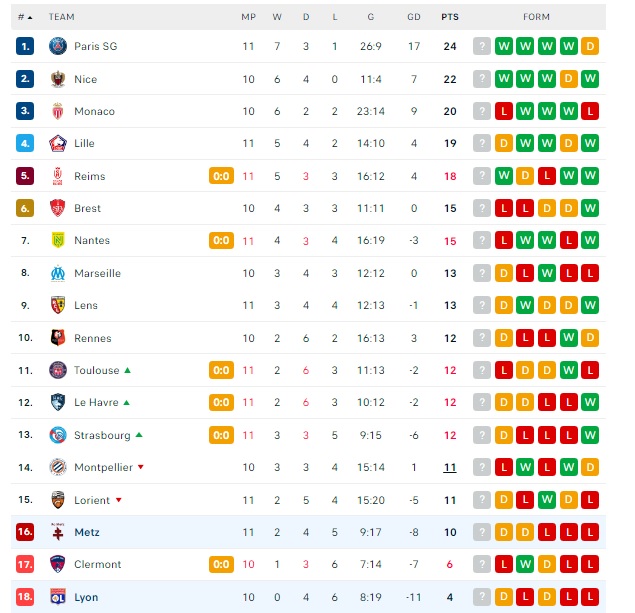Open the Brest team name link
The height and width of the screenshot is (613, 635).
[x=87, y=209]
